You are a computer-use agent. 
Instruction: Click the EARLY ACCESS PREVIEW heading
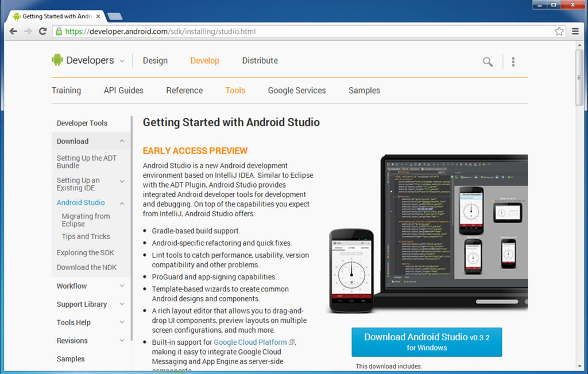(x=195, y=151)
